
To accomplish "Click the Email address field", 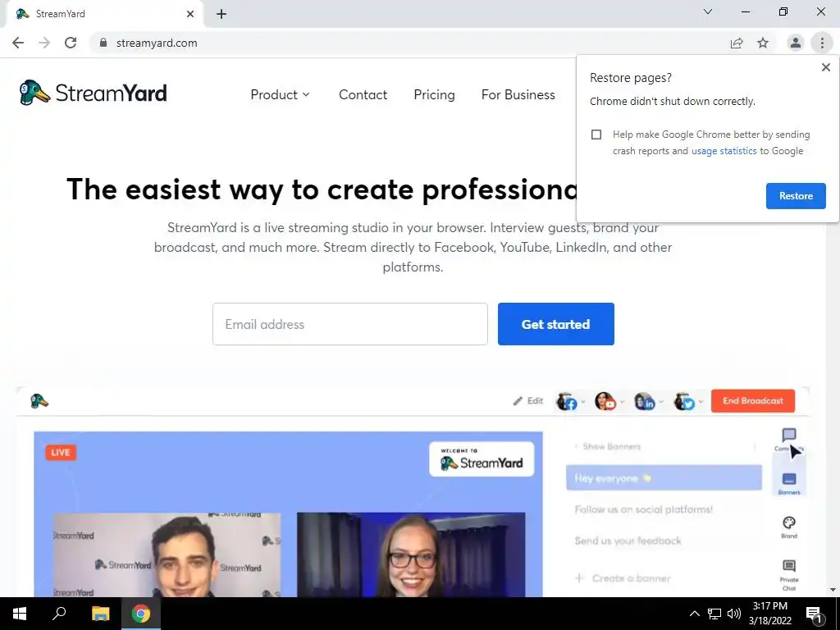I will pyautogui.click(x=349, y=324).
